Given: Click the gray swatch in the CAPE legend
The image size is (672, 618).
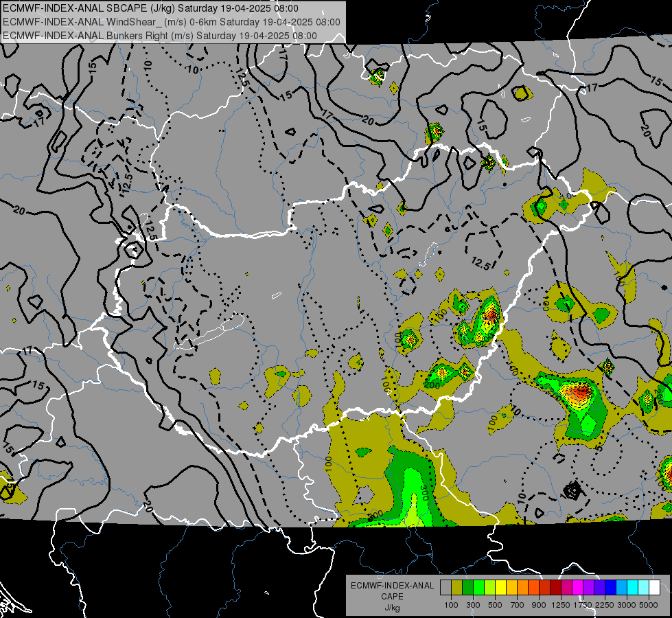Looking at the screenshot, I should coord(445,588).
